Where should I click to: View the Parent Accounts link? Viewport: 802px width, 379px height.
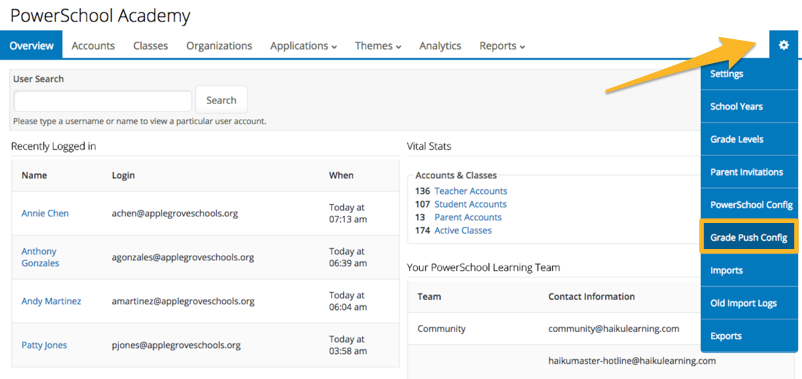point(468,217)
